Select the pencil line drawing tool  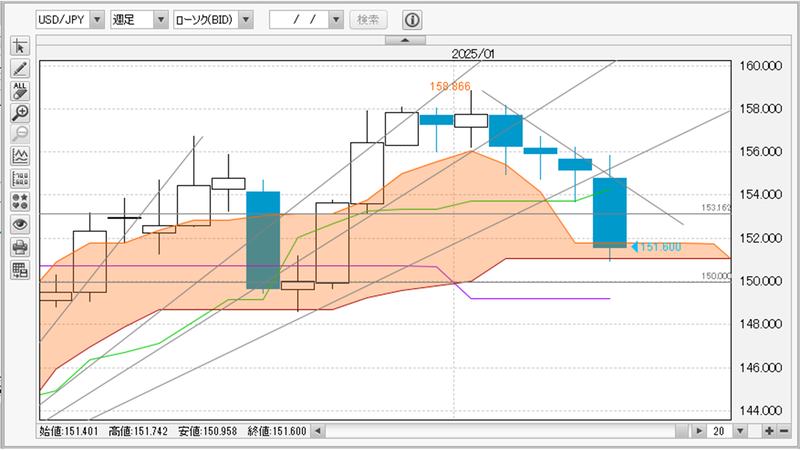coord(20,69)
